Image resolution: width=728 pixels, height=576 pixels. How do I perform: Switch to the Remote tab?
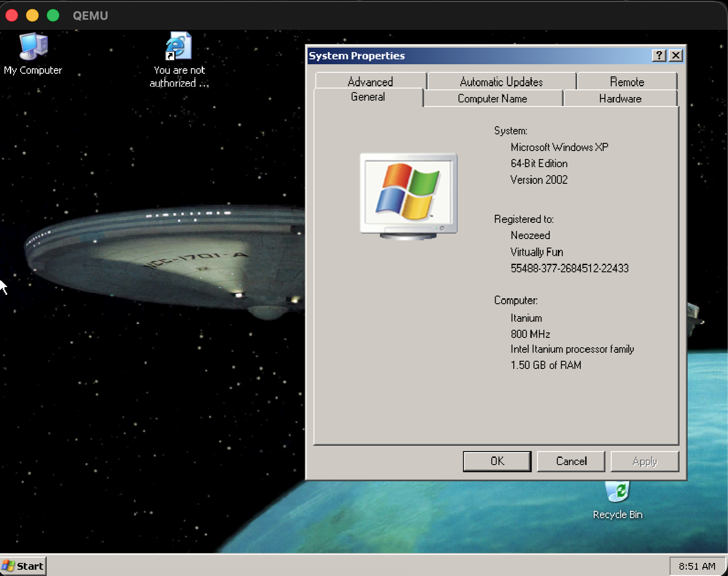(x=627, y=81)
